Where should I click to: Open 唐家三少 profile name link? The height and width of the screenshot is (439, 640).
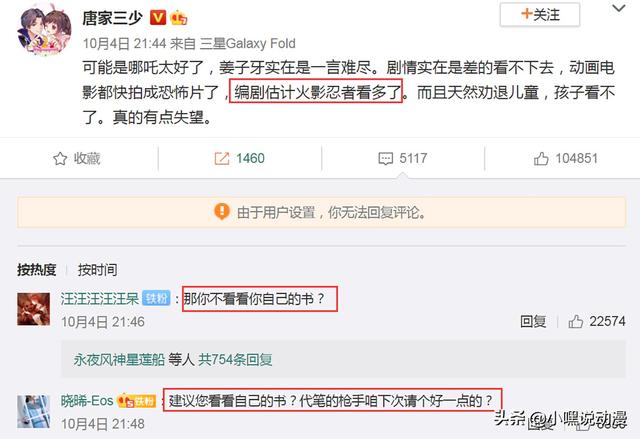pyautogui.click(x=113, y=18)
